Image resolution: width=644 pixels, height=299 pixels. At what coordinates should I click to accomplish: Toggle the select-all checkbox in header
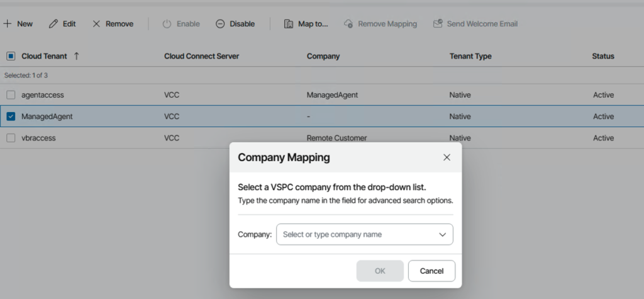11,56
